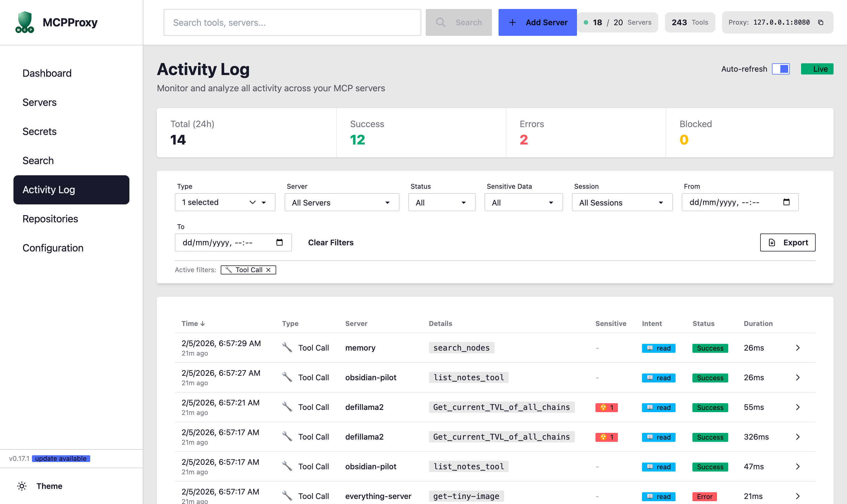
Task: Expand the memory search_nodes row chevron
Action: point(797,348)
